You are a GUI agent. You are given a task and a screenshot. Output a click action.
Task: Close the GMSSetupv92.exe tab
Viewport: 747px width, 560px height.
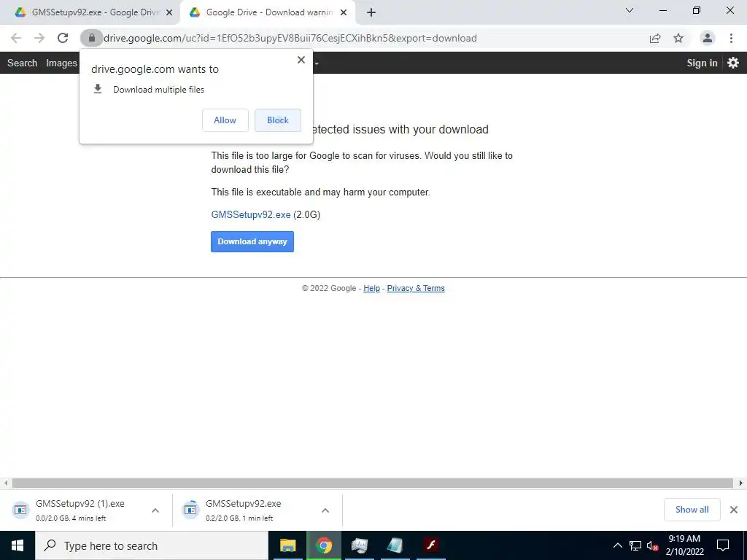point(169,12)
